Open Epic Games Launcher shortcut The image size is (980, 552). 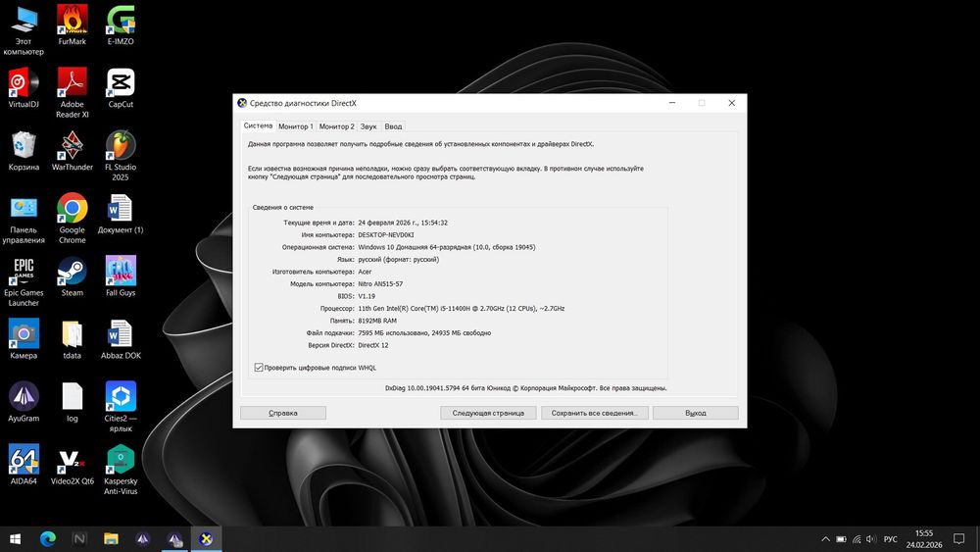pyautogui.click(x=24, y=282)
